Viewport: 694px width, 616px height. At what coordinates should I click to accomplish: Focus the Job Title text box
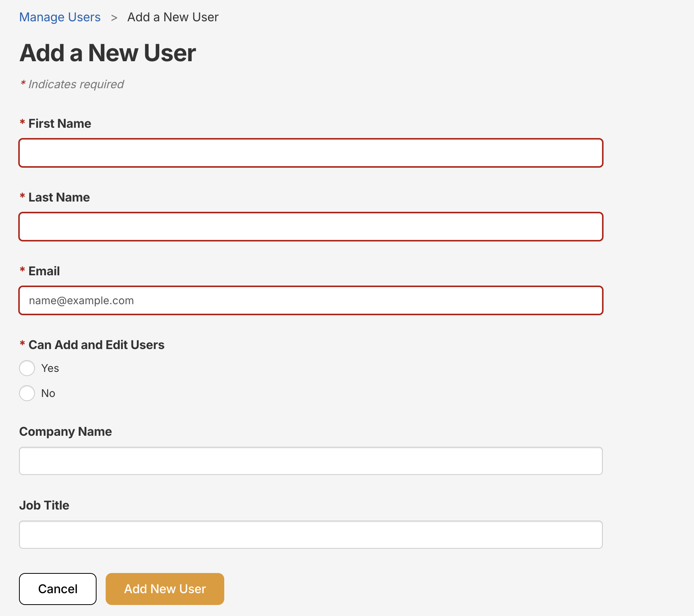tap(311, 535)
